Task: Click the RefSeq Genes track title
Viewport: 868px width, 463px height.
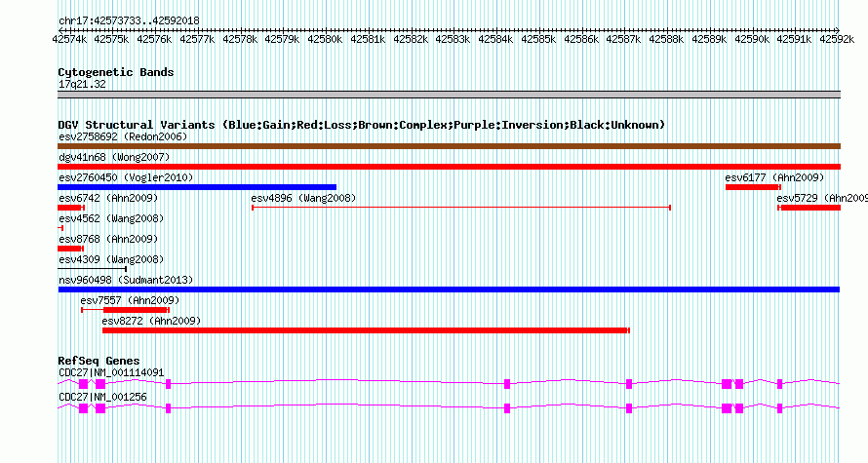Action: (x=99, y=361)
